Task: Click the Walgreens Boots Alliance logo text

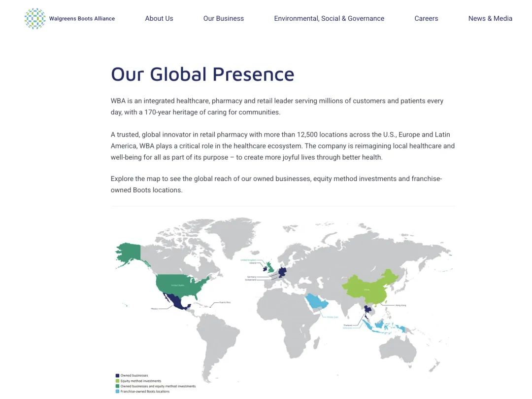Action: pos(82,19)
